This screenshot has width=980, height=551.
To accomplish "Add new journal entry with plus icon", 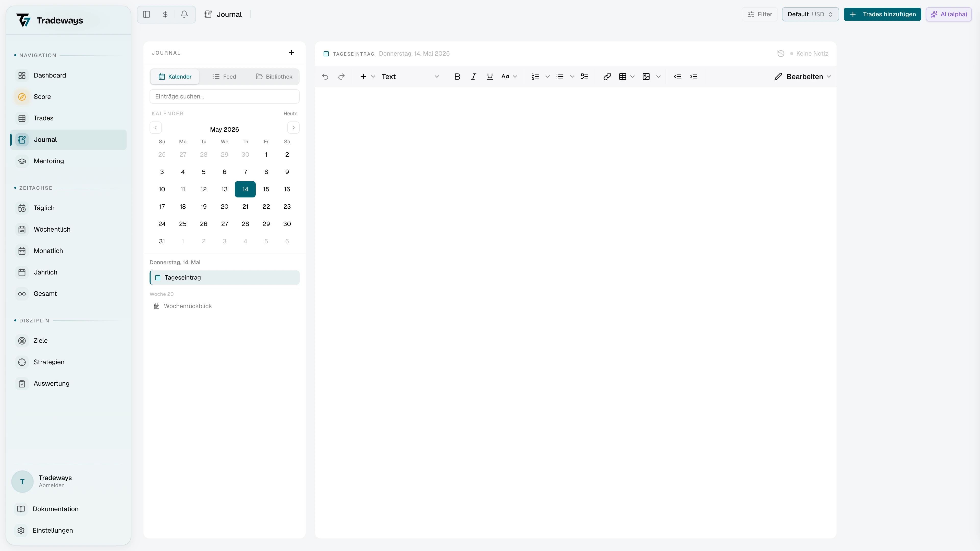I will 291,53.
